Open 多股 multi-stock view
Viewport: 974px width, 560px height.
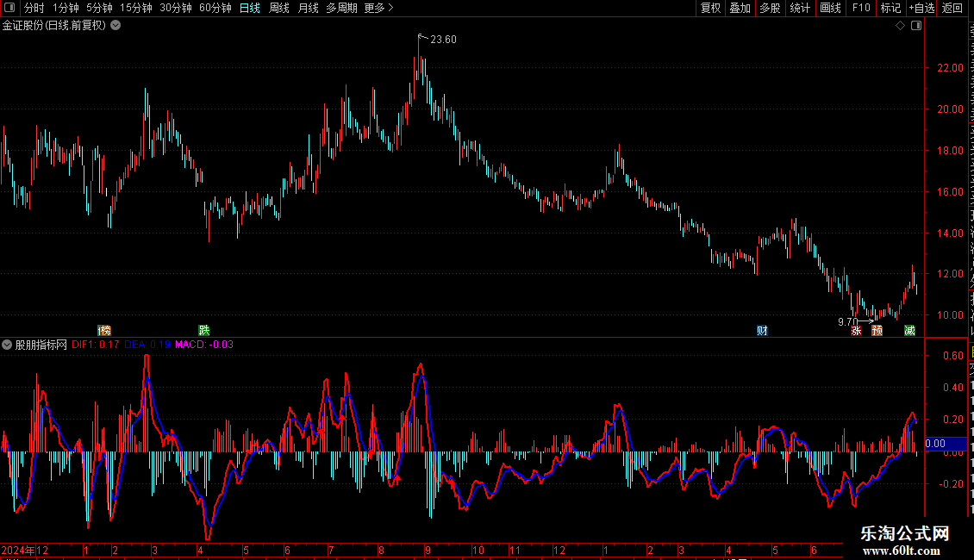[770, 8]
